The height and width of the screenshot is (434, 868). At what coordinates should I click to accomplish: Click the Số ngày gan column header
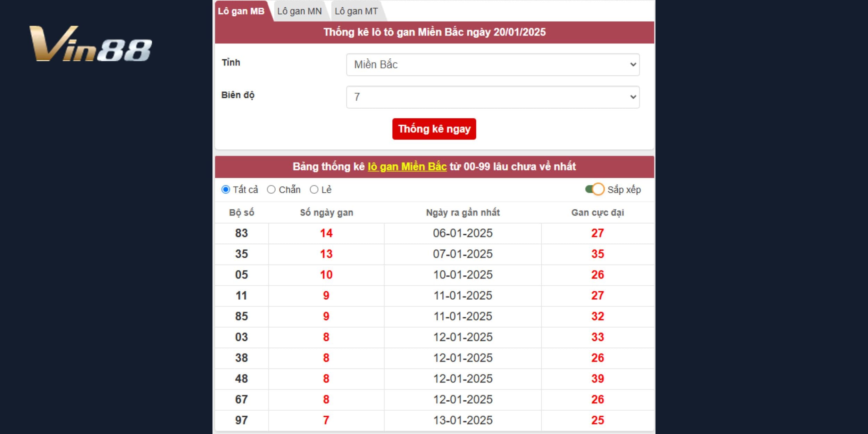(x=326, y=212)
